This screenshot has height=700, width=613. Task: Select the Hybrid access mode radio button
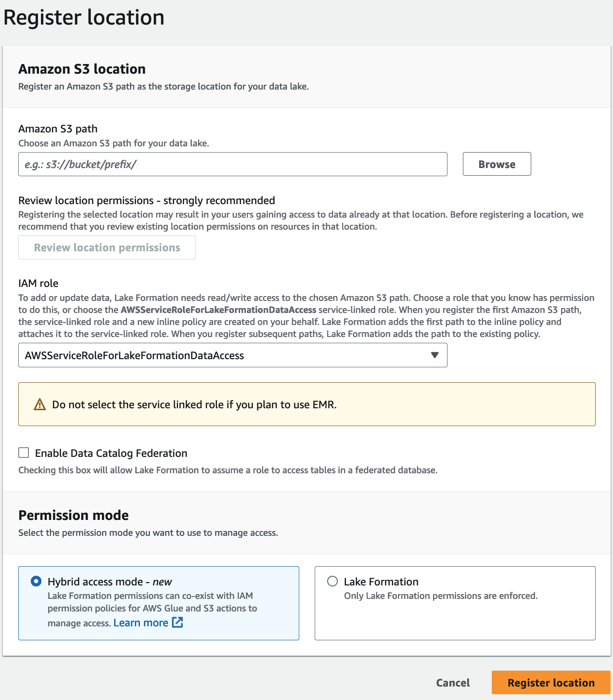36,581
